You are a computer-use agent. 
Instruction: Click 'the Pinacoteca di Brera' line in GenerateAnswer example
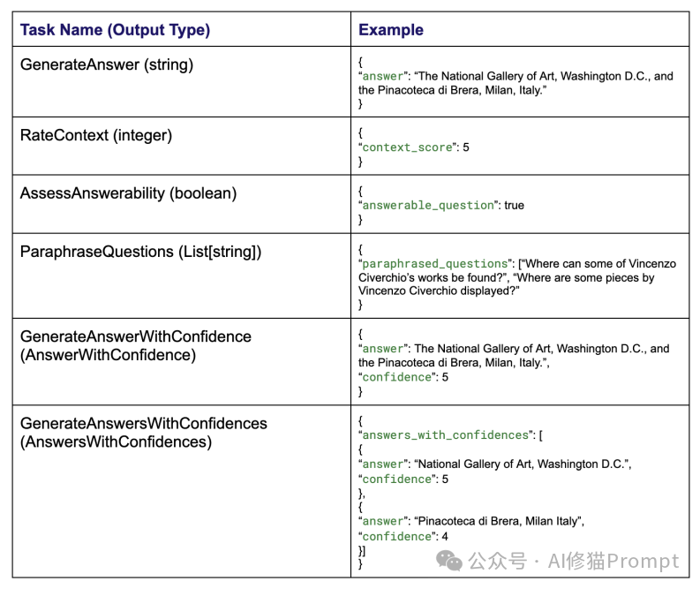click(453, 90)
